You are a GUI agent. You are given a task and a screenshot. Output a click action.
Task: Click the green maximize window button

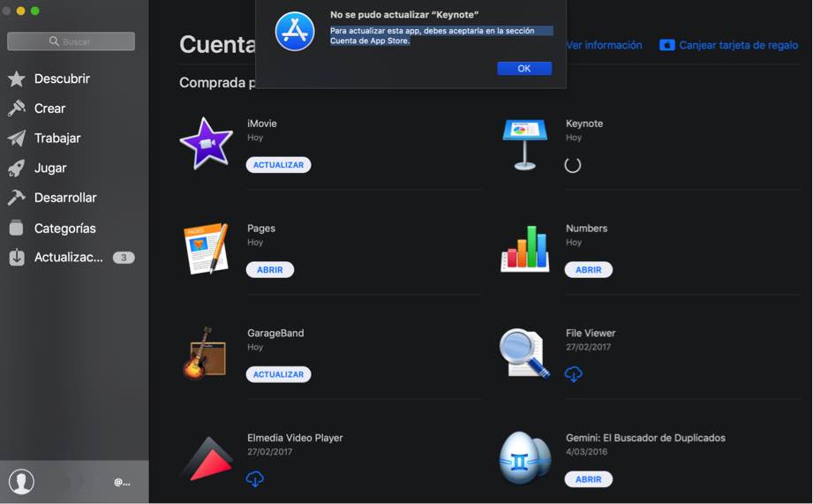[x=34, y=11]
